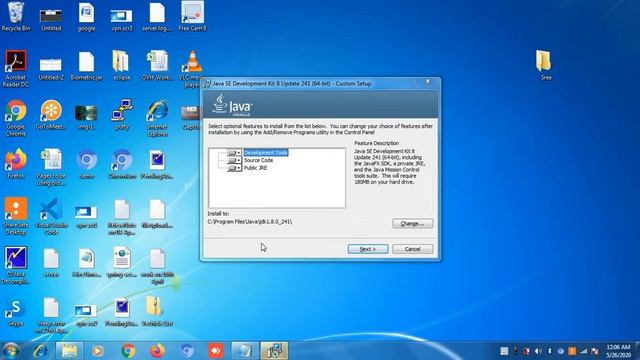Select the Untitled-2 desktop icon
Image resolution: width=640 pixels, height=360 pixels.
[51, 68]
